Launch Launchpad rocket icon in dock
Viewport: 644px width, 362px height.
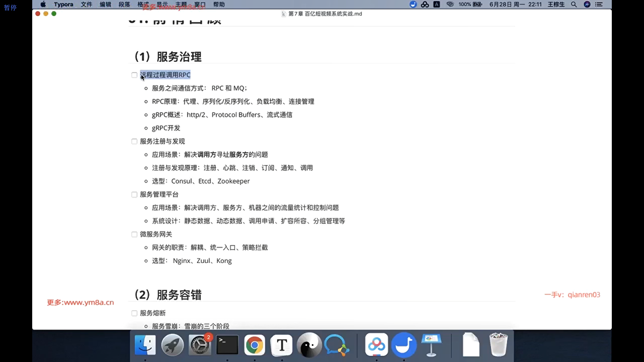(x=172, y=345)
